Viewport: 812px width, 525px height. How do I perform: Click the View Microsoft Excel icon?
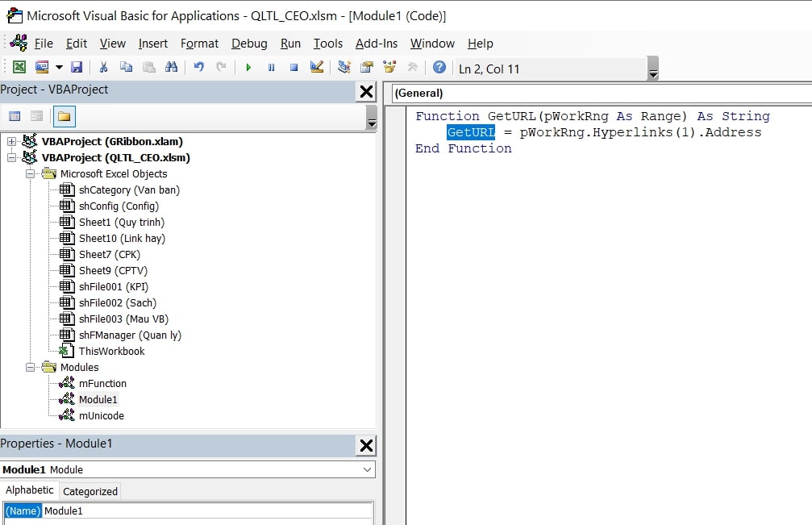[x=19, y=68]
